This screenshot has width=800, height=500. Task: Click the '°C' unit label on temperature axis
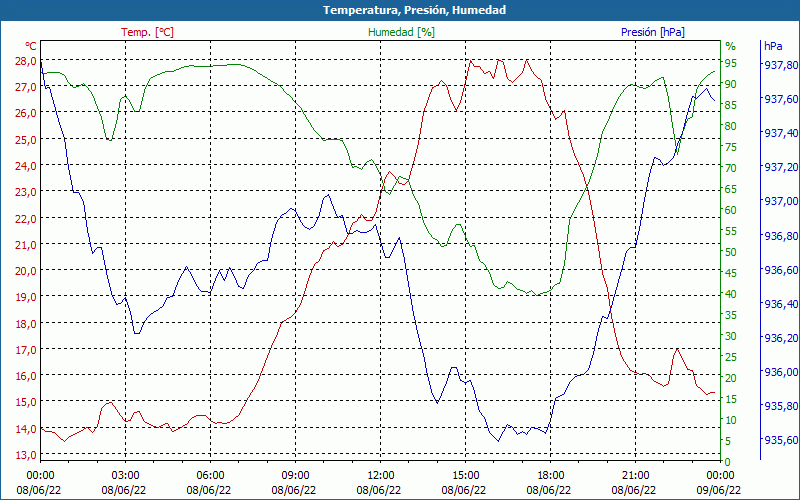pos(31,46)
